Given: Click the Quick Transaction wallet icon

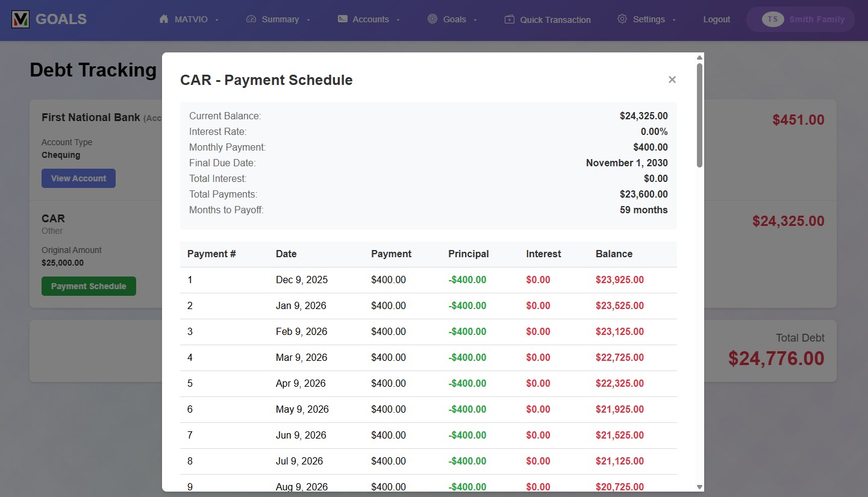Looking at the screenshot, I should (x=510, y=19).
